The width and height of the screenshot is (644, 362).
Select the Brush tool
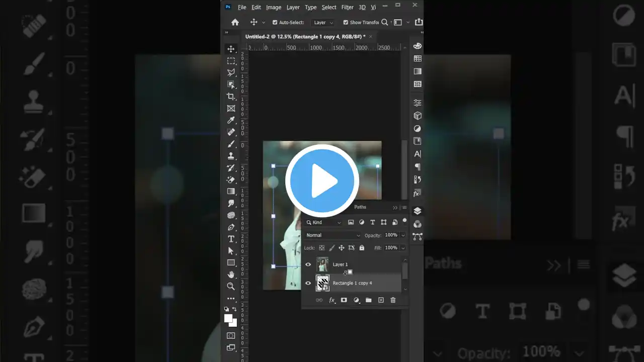point(231,144)
